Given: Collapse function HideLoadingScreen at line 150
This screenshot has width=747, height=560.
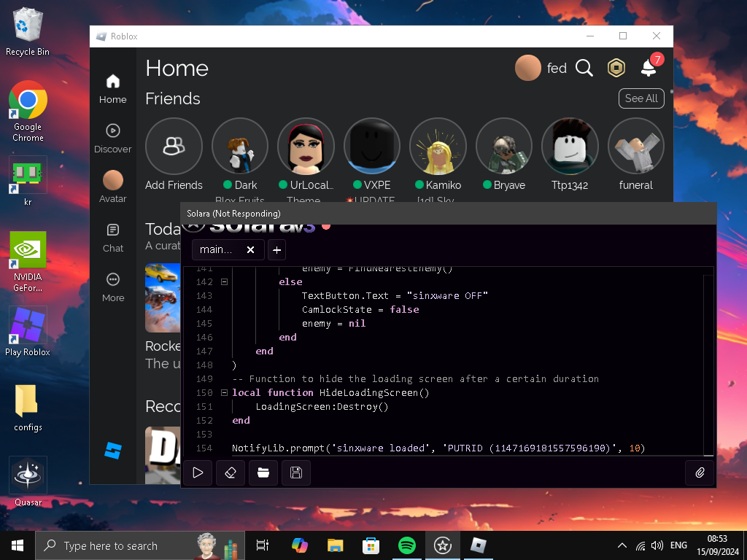Looking at the screenshot, I should 224,393.
